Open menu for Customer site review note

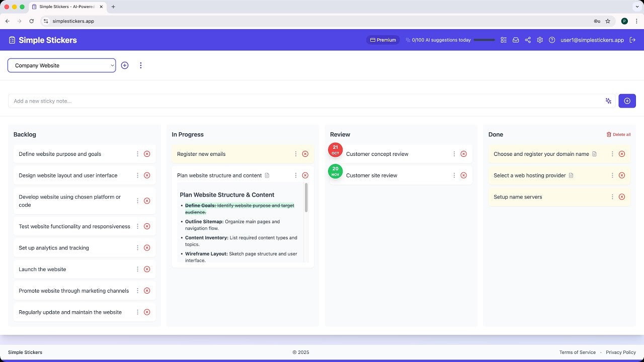pyautogui.click(x=454, y=175)
